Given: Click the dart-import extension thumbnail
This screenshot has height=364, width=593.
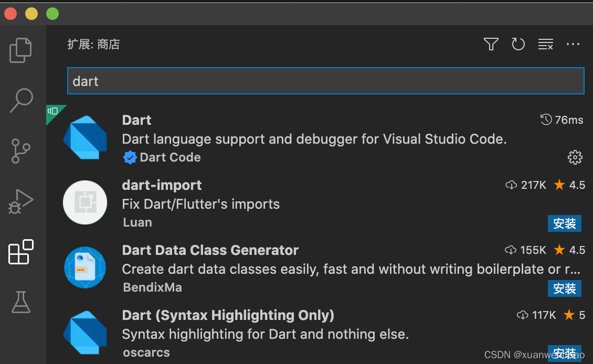Looking at the screenshot, I should (85, 202).
